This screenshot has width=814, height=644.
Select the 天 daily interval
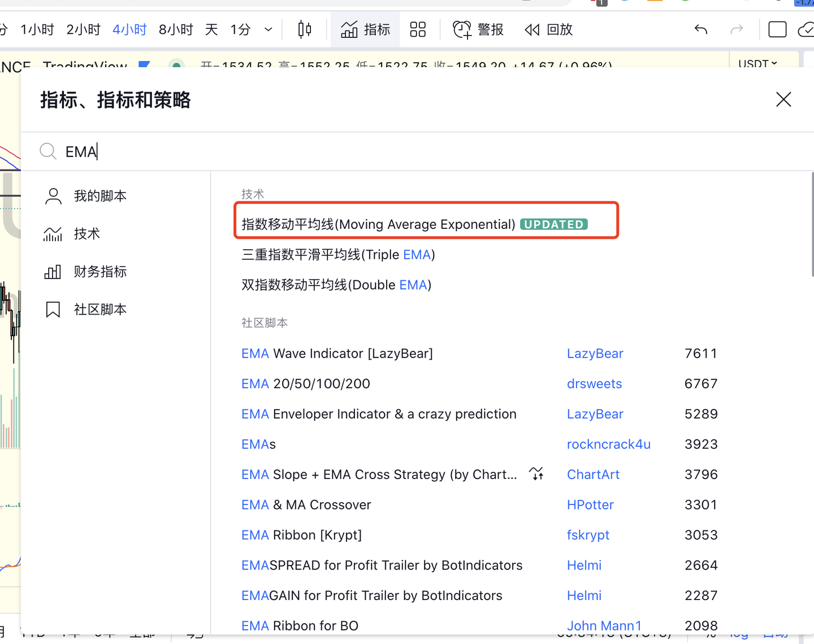pos(211,29)
